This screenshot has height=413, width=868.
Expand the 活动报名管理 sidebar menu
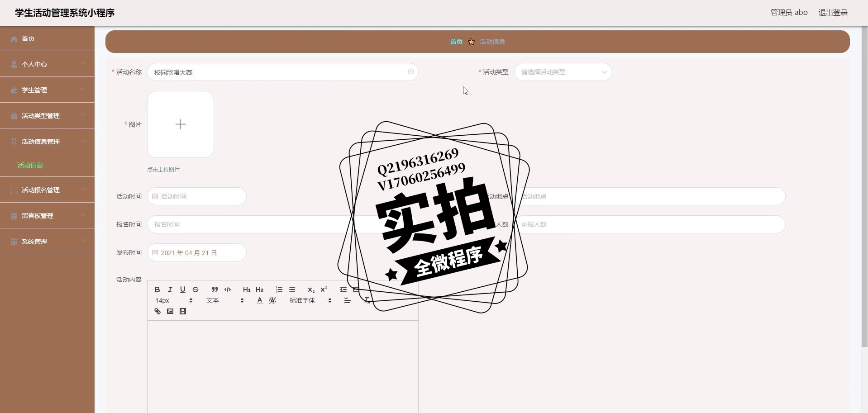coord(48,190)
